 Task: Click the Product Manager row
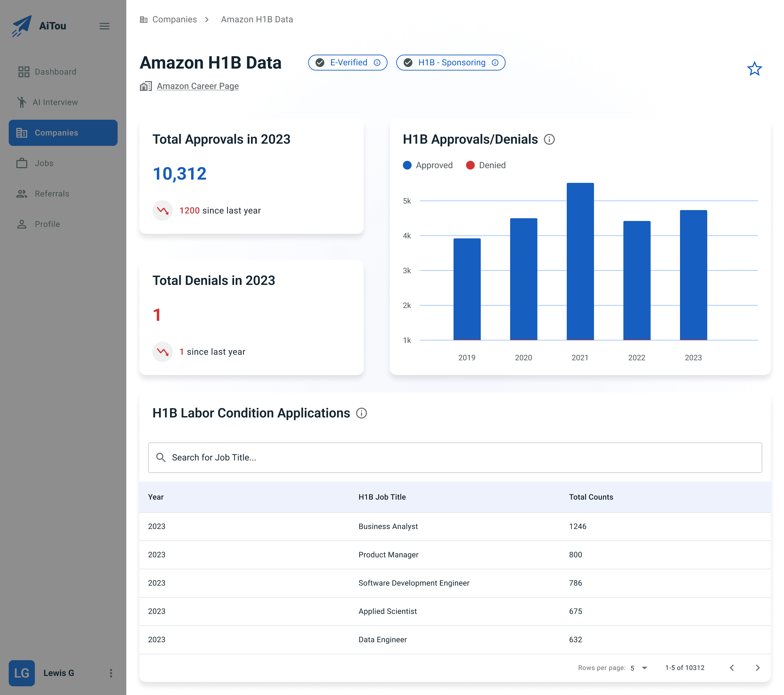455,555
